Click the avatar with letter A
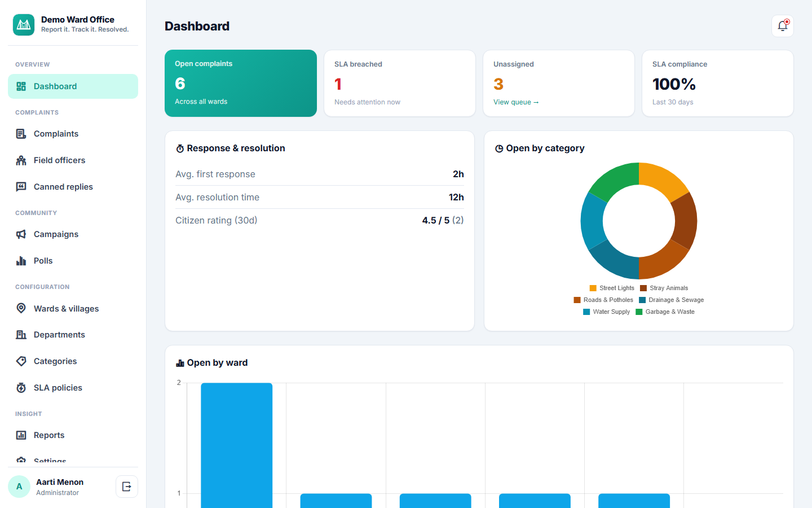 click(19, 487)
